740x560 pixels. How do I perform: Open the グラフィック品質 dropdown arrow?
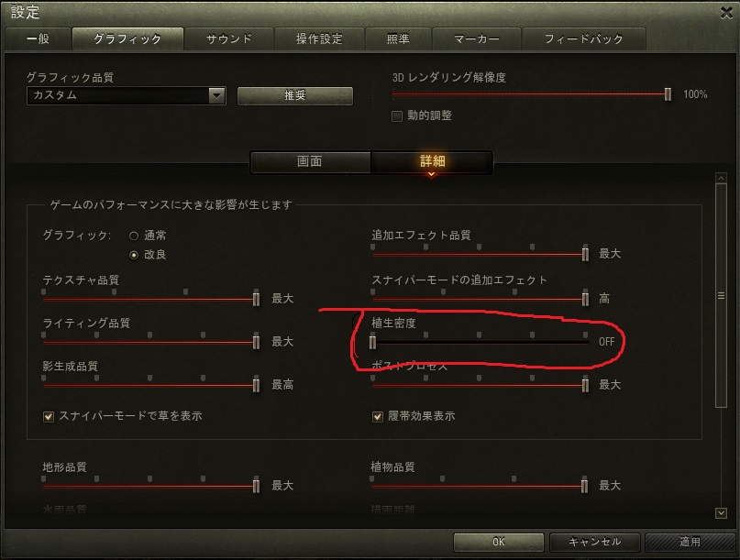(x=216, y=95)
